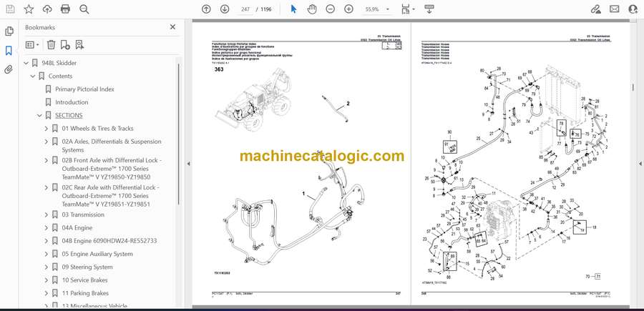Collapse the SECTIONS bookmark
Viewport: 644px width, 311px height.
click(39, 116)
